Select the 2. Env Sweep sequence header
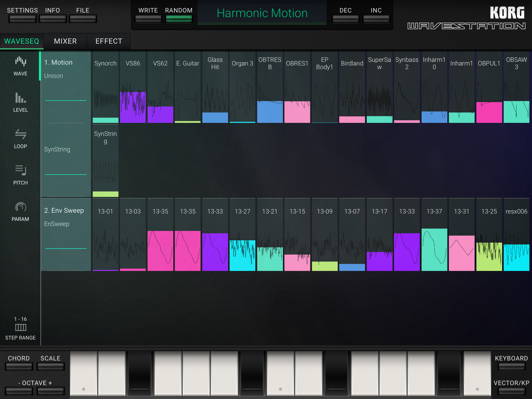The width and height of the screenshot is (532, 399). click(66, 235)
